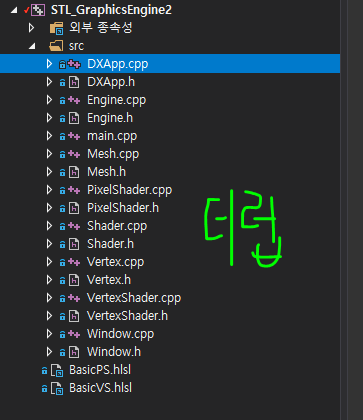Expand the Shader.cpp node arrow
The height and width of the screenshot is (420, 363).
(x=49, y=226)
